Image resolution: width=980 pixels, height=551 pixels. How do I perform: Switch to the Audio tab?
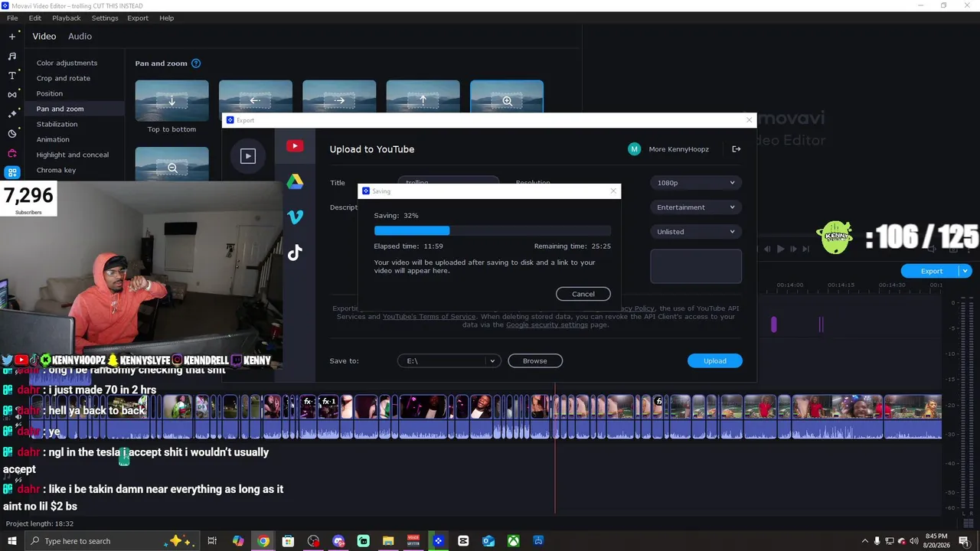click(80, 36)
